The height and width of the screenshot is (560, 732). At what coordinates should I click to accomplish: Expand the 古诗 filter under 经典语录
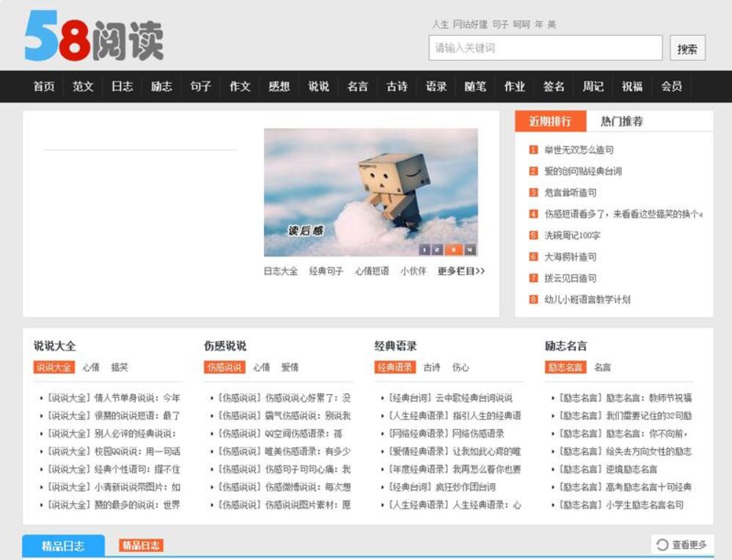coord(432,367)
